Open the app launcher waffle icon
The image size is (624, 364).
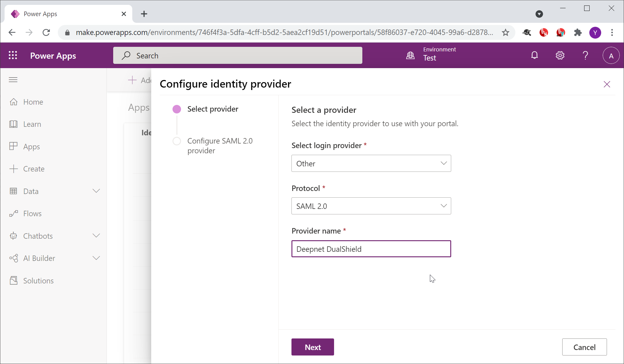click(13, 55)
